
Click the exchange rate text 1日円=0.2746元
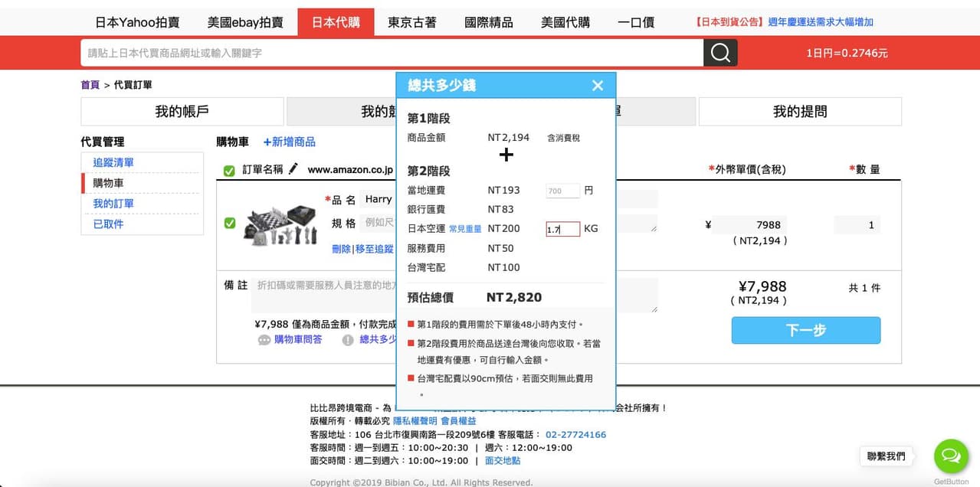coord(847,53)
